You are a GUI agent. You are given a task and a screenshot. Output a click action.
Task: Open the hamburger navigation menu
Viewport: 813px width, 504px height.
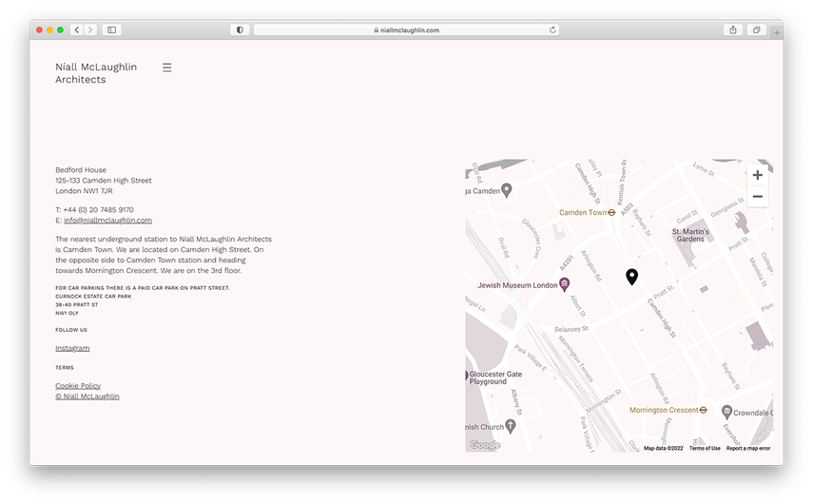tap(167, 68)
